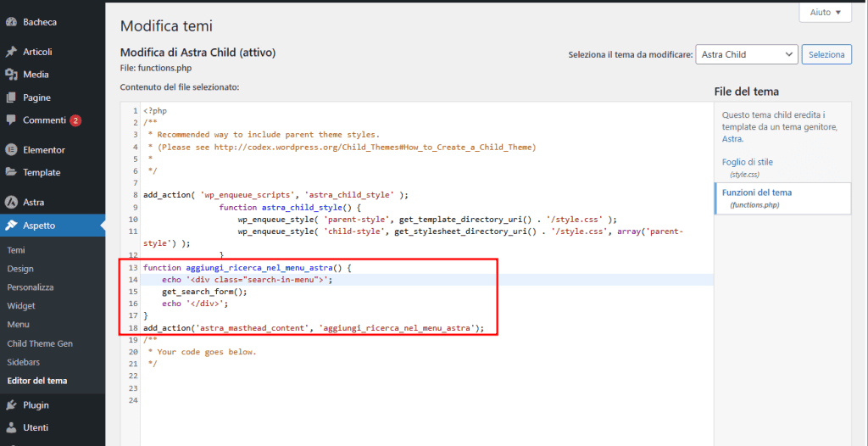Click function aggiungi_ricerca_nel_menu_astra() line

248,268
